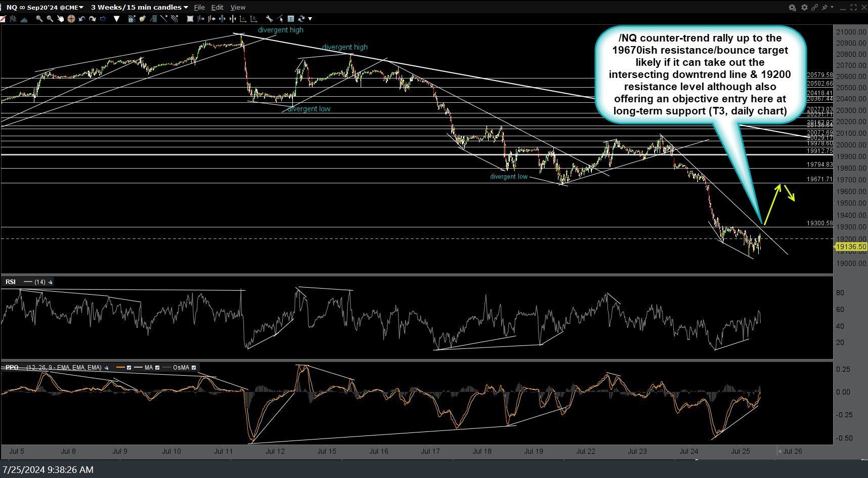
Task: Click the 19794.83 horizontal level label
Action: click(819, 165)
